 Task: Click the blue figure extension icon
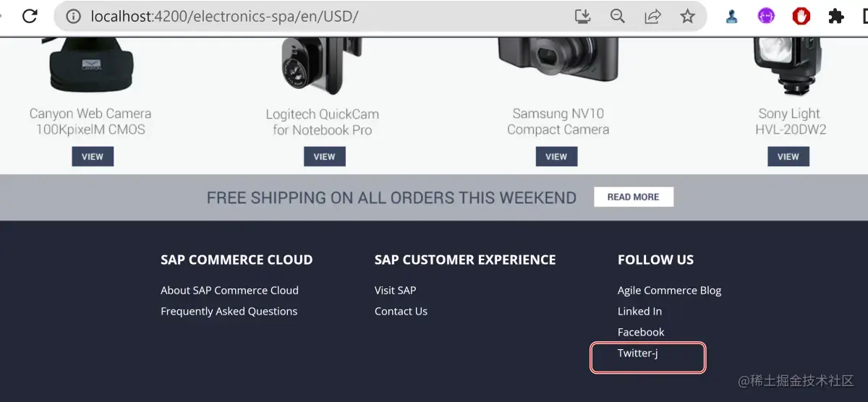[x=731, y=16]
